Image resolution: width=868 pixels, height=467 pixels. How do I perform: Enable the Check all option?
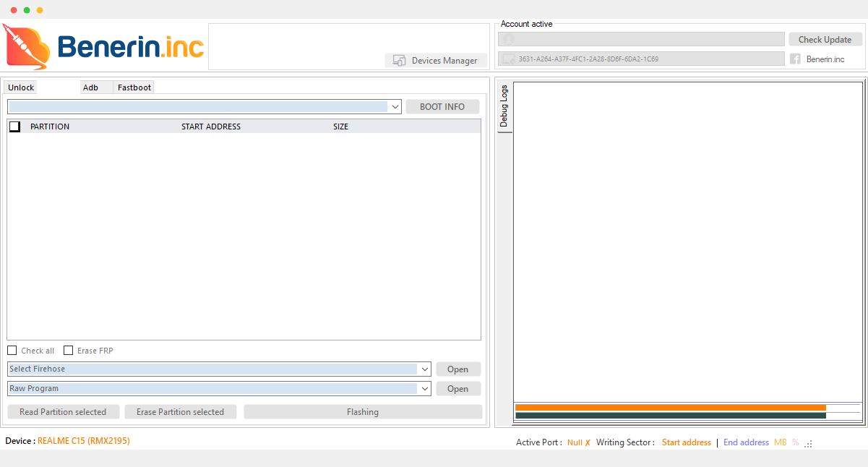tap(12, 350)
